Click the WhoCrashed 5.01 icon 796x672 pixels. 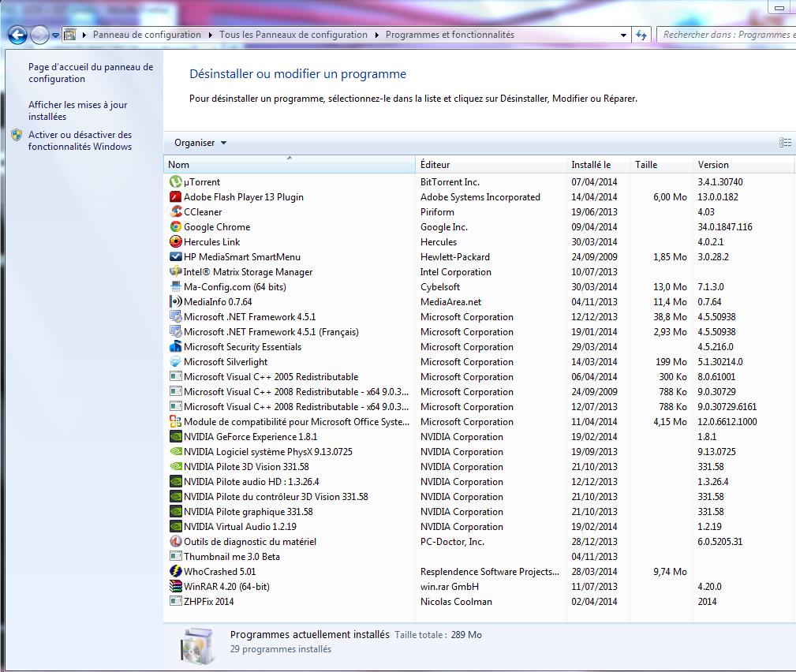click(176, 572)
